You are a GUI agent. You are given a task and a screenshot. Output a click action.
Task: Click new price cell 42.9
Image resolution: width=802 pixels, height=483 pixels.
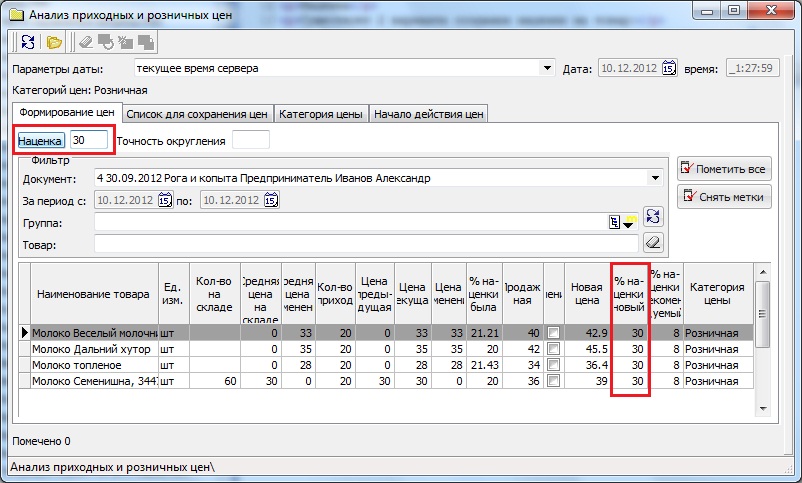coord(587,333)
